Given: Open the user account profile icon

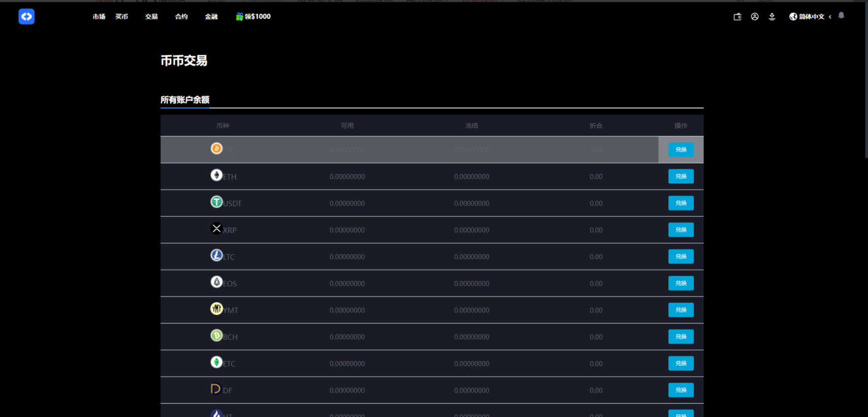Looking at the screenshot, I should (x=754, y=17).
